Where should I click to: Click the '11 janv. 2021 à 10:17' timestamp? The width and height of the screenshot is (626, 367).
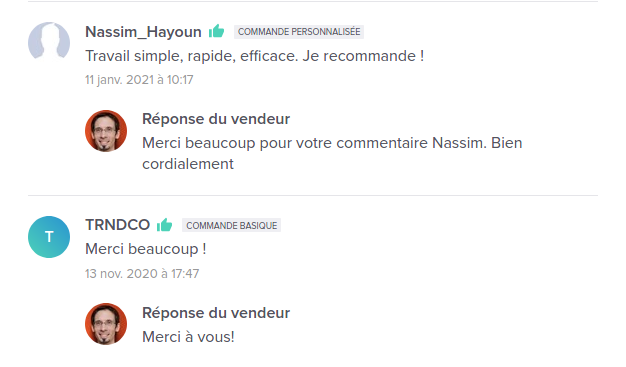point(139,80)
